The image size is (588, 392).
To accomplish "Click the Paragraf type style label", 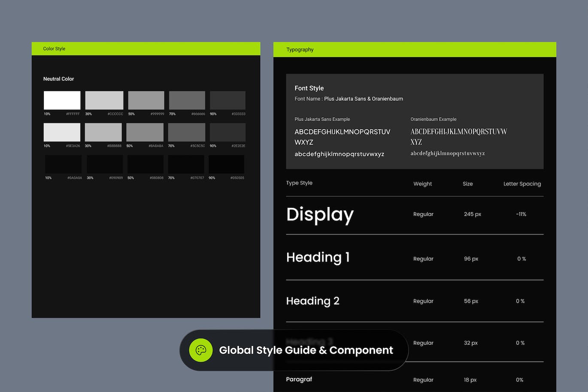I will [x=299, y=379].
